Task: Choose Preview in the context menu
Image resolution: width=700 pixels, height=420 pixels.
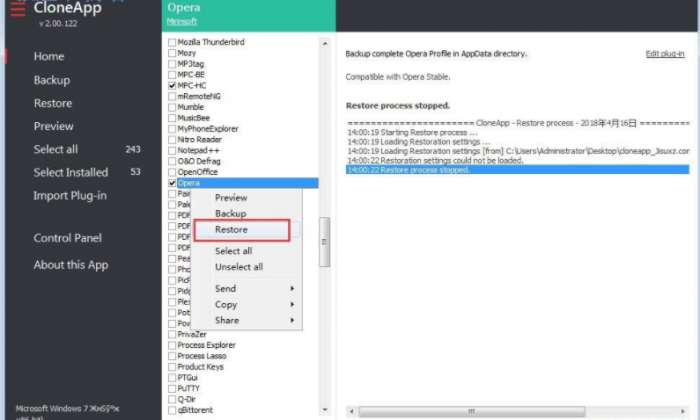Action: point(231,198)
